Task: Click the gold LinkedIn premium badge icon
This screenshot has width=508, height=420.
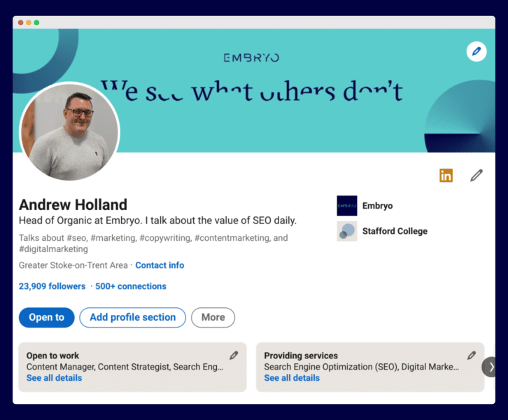Action: [446, 175]
